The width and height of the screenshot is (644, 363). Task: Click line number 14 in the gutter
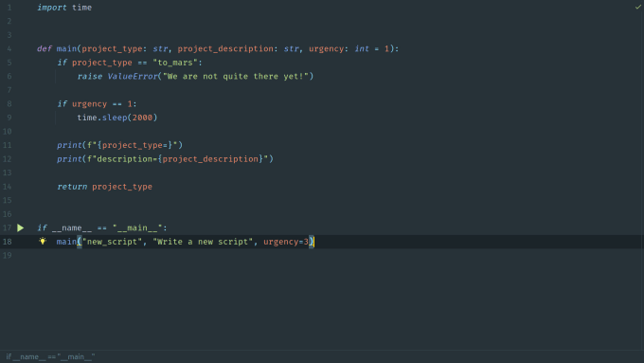coord(8,187)
